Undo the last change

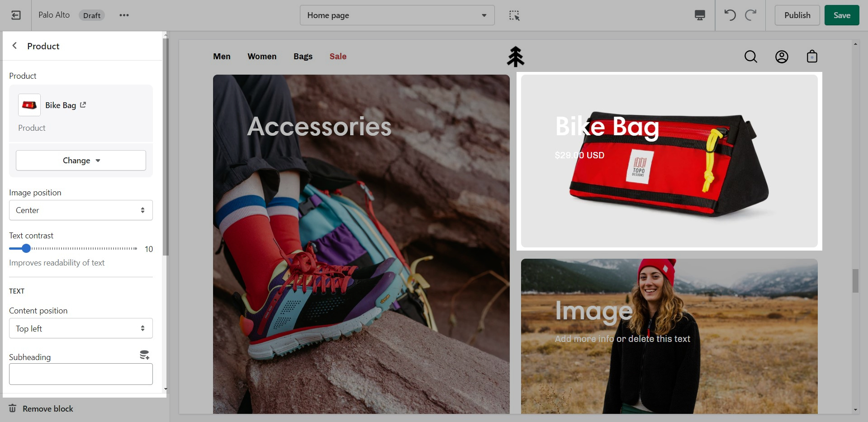[730, 15]
